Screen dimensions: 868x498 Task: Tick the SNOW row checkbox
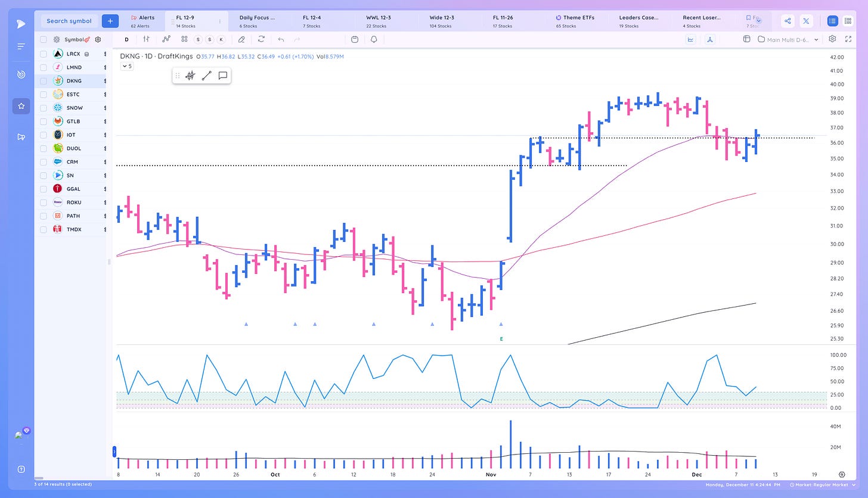pos(44,108)
